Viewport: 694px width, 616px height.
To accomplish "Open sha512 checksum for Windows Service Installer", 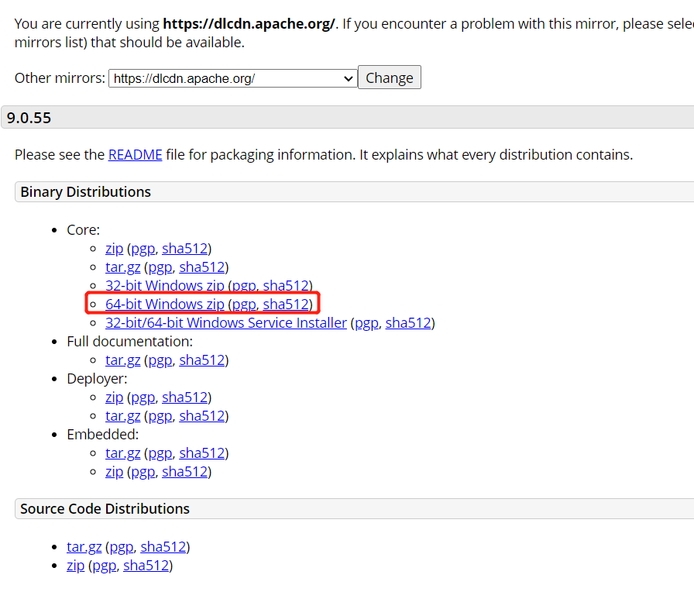I will [x=407, y=322].
